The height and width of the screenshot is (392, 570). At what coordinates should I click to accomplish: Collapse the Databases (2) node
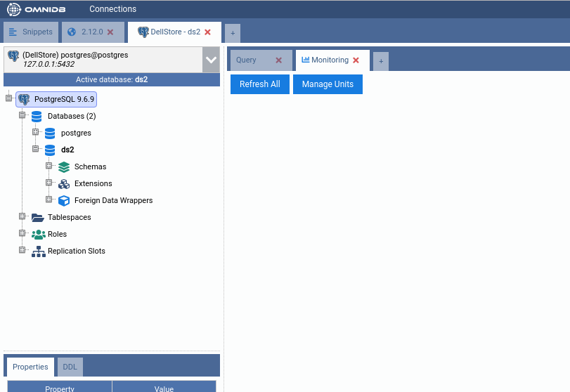22,115
